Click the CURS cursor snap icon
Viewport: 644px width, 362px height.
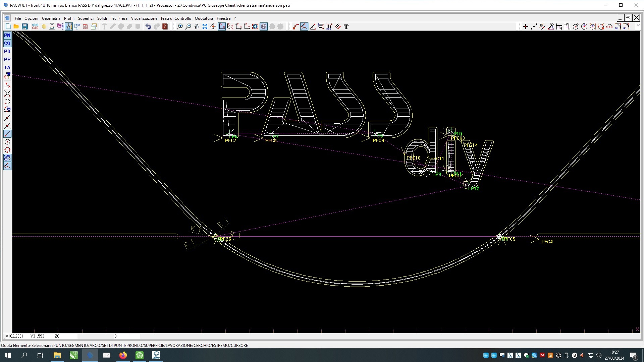point(7,158)
